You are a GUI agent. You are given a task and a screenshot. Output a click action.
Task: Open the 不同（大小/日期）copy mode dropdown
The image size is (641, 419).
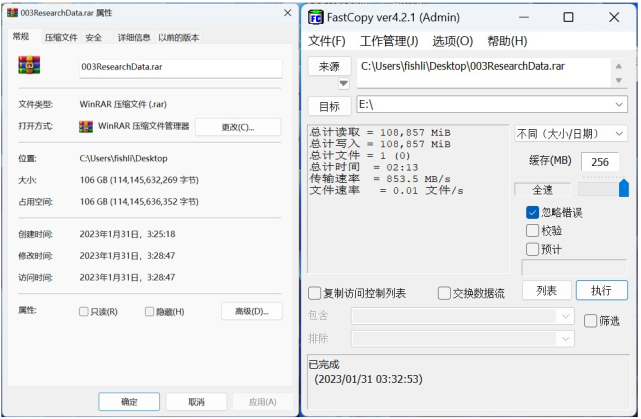[619, 134]
